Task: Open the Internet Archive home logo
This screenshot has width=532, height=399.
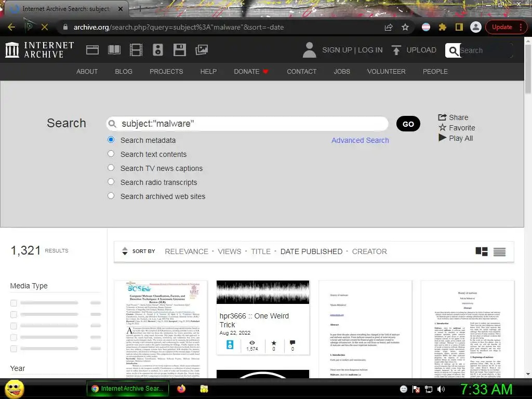Action: click(39, 50)
